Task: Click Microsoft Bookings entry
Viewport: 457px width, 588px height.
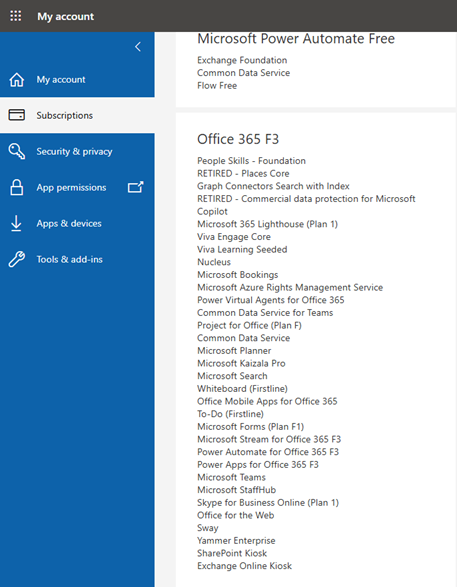Action: click(238, 275)
